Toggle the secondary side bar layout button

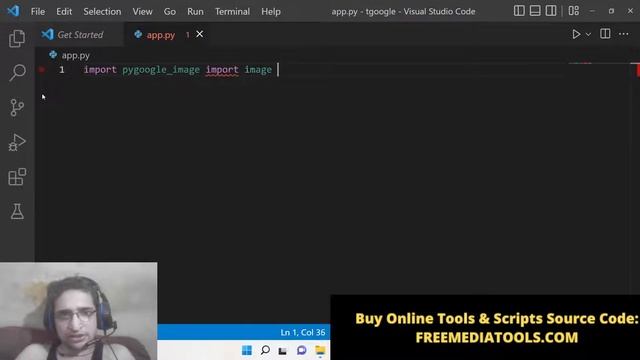(551, 11)
